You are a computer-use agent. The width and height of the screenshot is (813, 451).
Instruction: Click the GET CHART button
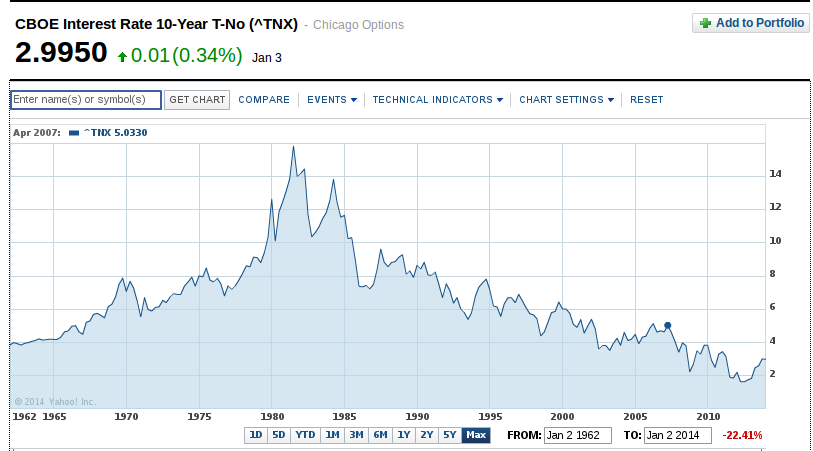(x=197, y=100)
